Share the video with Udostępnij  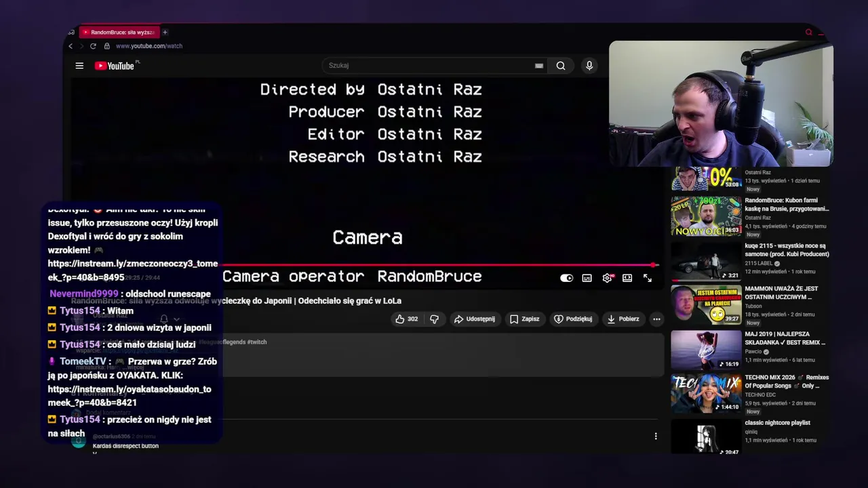[x=475, y=319]
